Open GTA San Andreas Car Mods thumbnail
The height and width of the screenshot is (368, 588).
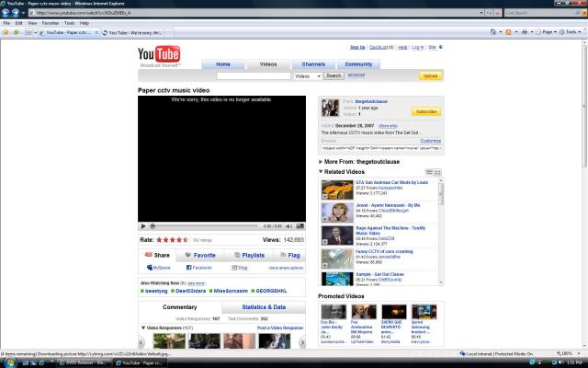pyautogui.click(x=337, y=190)
